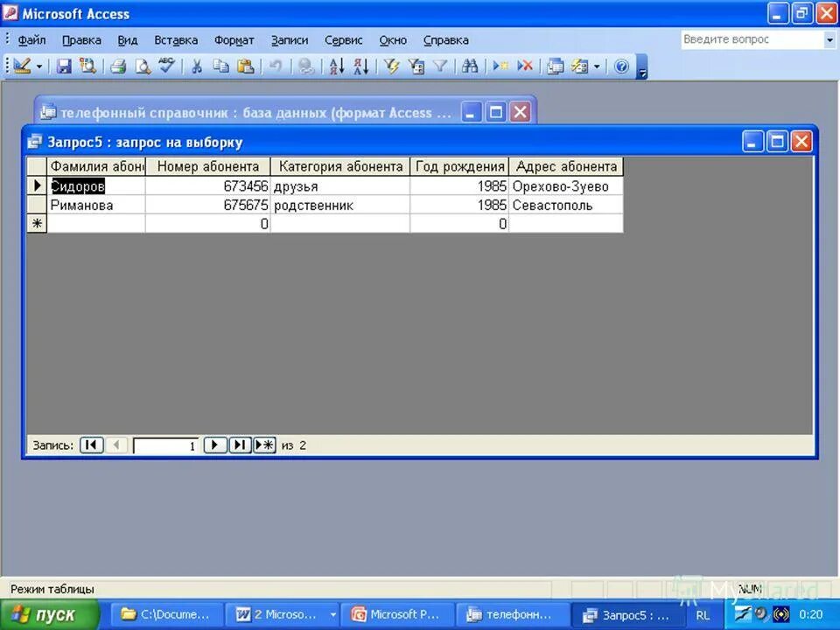Click the File Search toolbar icon
840x630 pixels.
(x=87, y=66)
